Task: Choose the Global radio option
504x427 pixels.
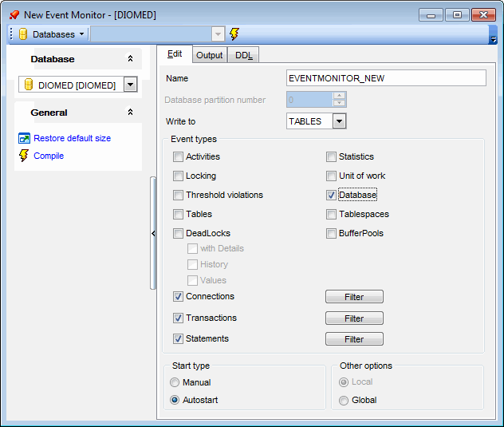Action: [x=345, y=400]
